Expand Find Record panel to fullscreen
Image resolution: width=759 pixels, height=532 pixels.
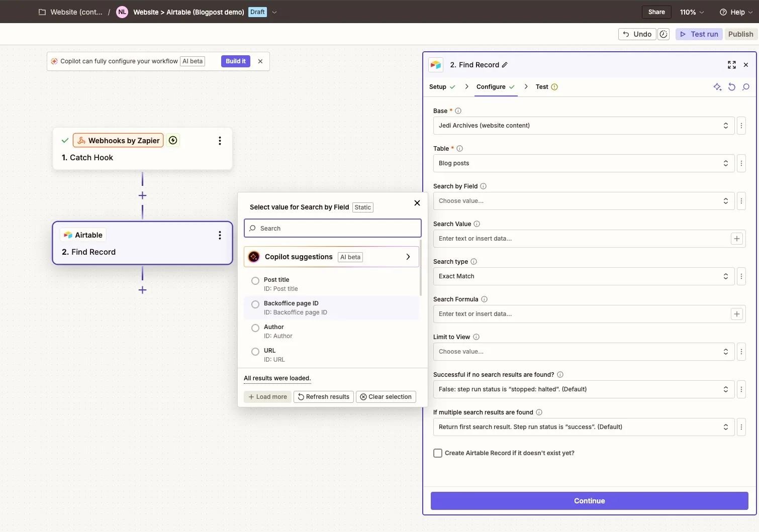(x=731, y=65)
